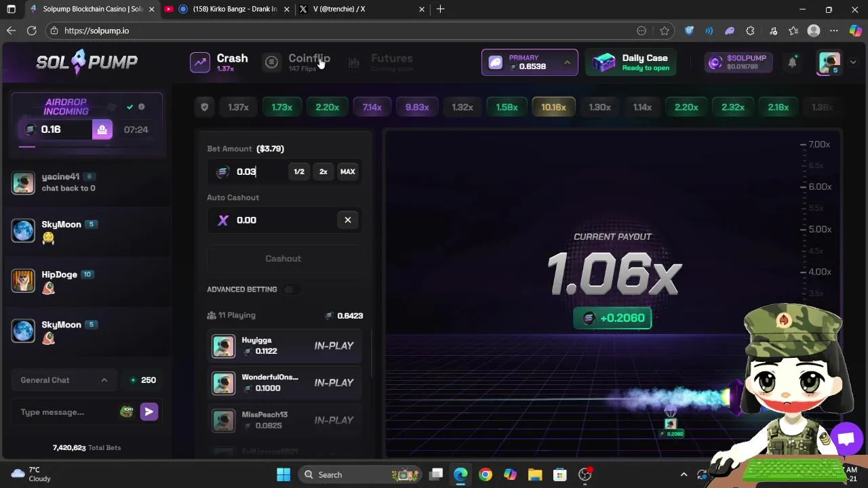Select the Solpump Blockchain Casino browser tab
This screenshot has width=868, height=488.
[92, 9]
